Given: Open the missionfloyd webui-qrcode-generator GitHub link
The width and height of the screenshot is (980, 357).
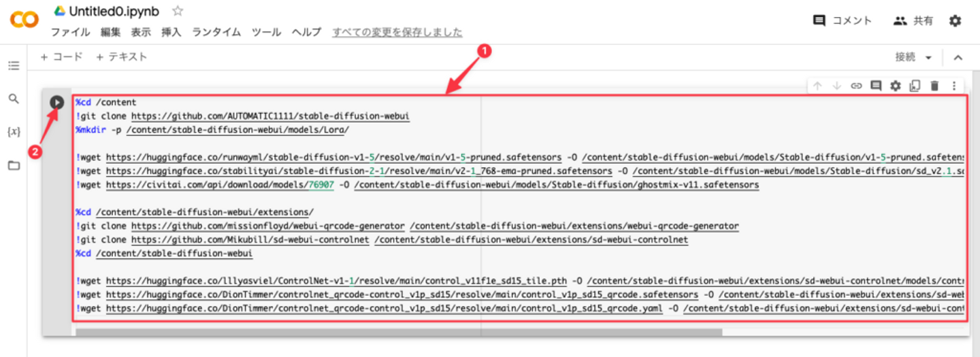Looking at the screenshot, I should tap(268, 226).
